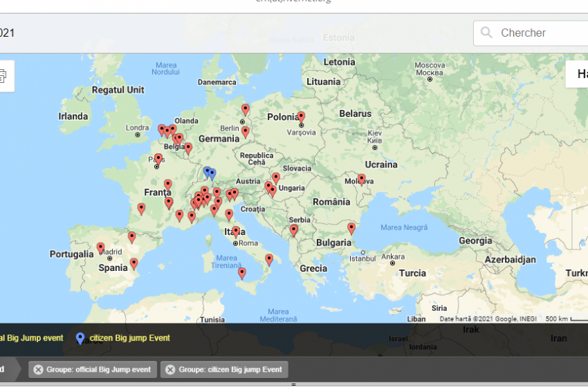Viewport: 588px width, 387px height.
Task: Click the red pin on Bulgaria's coast
Action: click(351, 228)
